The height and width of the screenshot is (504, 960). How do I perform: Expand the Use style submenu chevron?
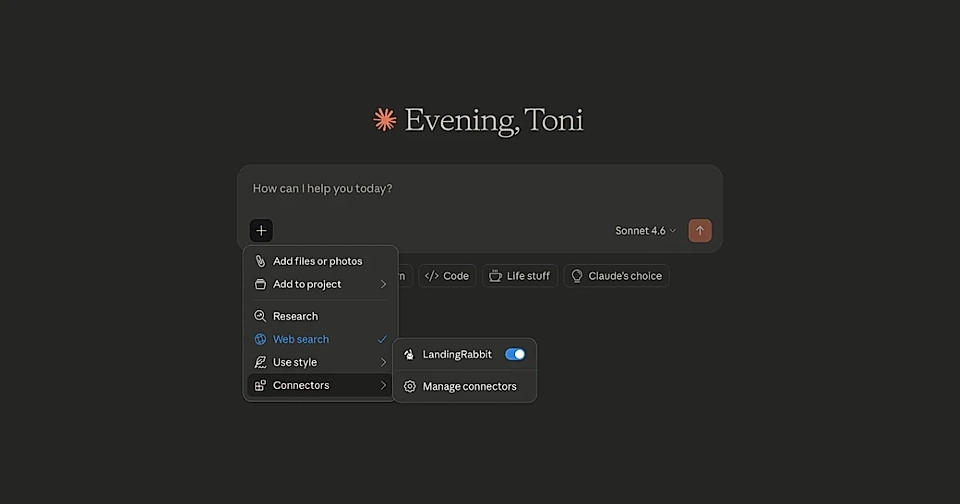383,363
